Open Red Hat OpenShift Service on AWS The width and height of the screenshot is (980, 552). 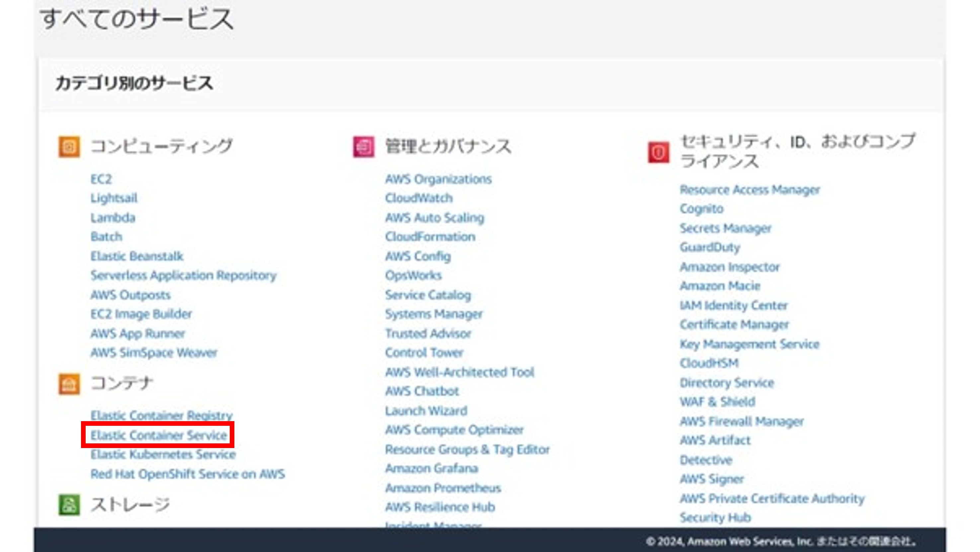tap(188, 474)
